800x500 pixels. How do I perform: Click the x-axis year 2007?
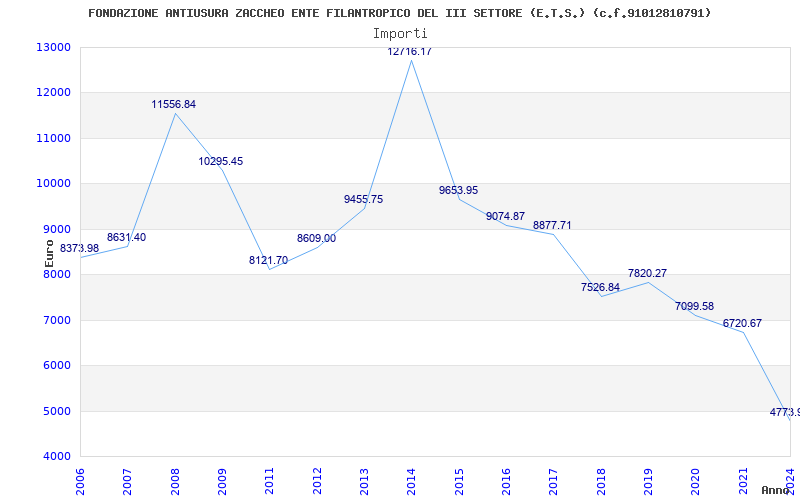click(128, 481)
